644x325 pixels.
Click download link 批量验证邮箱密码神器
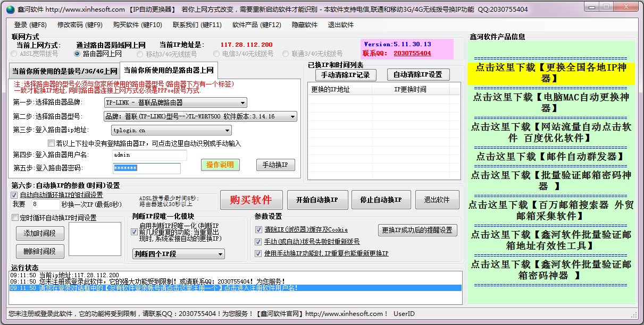(x=551, y=180)
